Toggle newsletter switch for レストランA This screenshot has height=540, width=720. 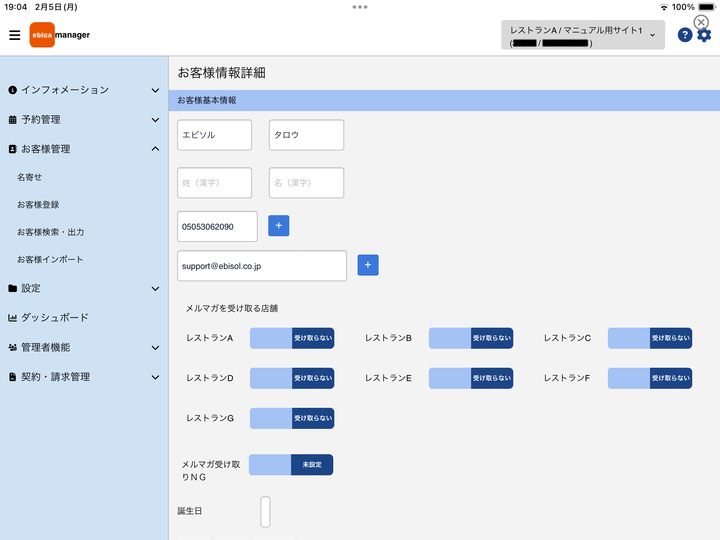(292, 338)
